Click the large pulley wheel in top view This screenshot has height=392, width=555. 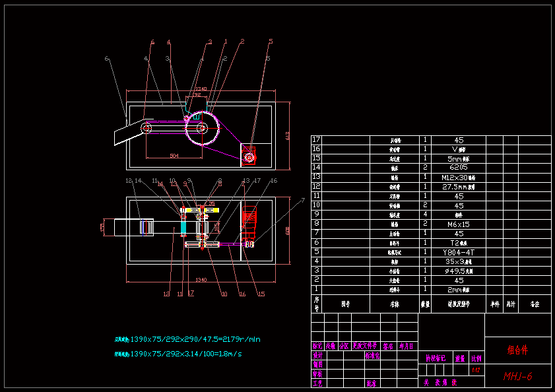coord(202,128)
